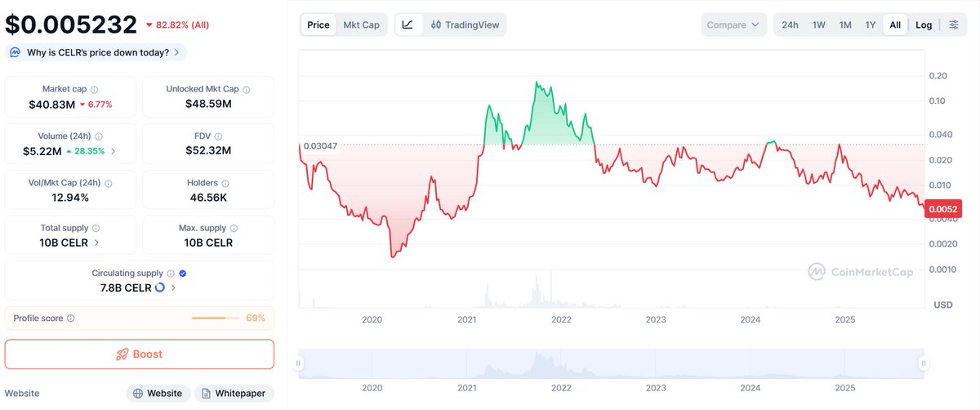Click the Profile score info icon
The height and width of the screenshot is (410, 980).
(71, 319)
